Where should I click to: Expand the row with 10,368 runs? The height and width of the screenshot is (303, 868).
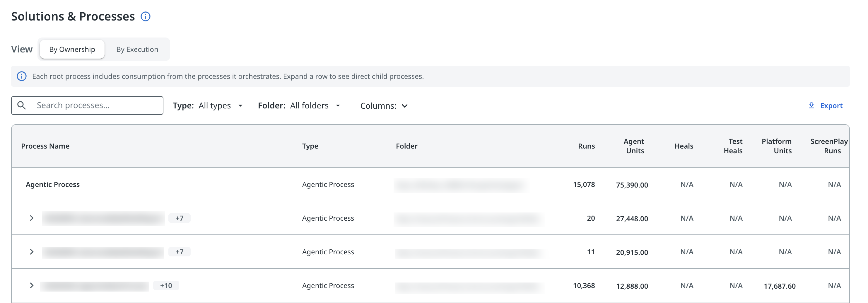pos(32,285)
